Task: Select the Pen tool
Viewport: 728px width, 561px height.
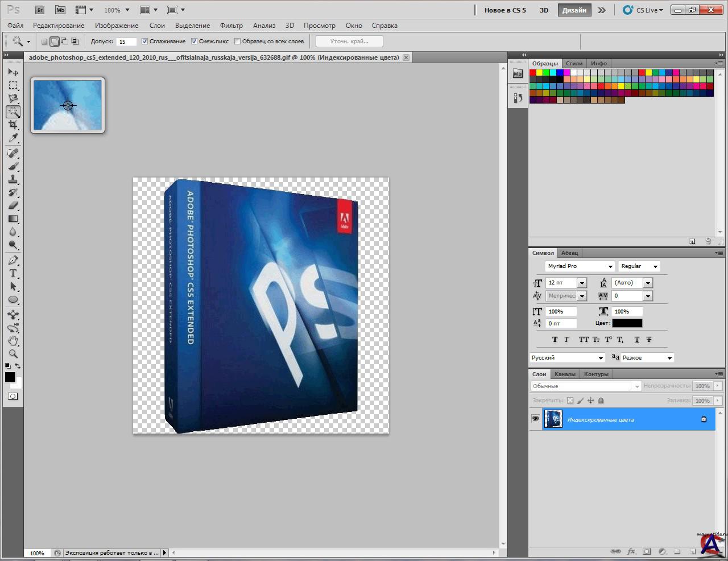Action: 13,260
